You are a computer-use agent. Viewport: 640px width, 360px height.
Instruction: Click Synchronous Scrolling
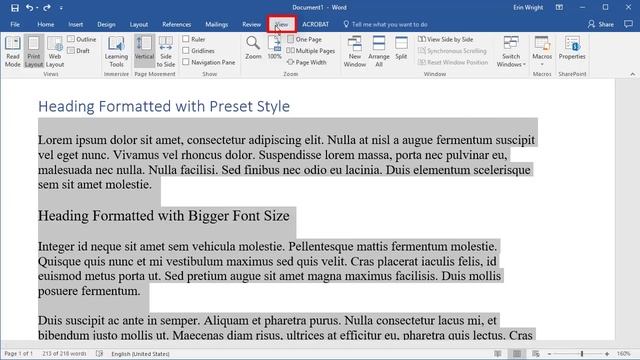pos(452,51)
